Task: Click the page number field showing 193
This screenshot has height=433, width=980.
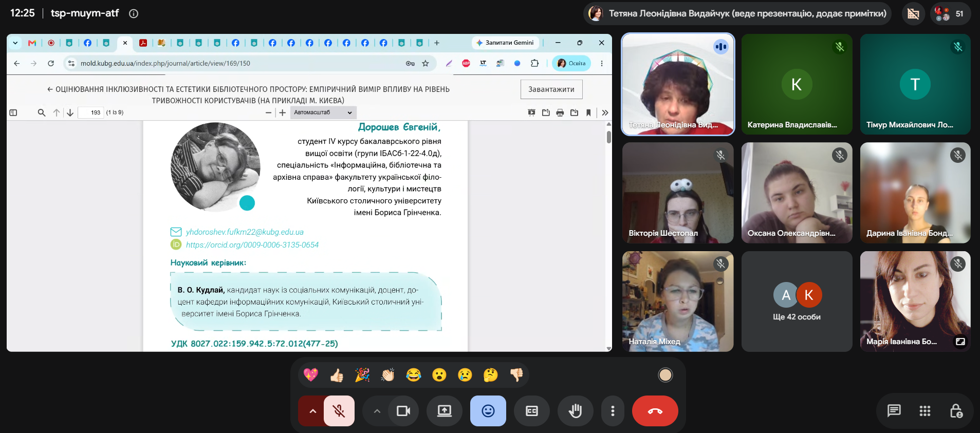Action: (91, 112)
